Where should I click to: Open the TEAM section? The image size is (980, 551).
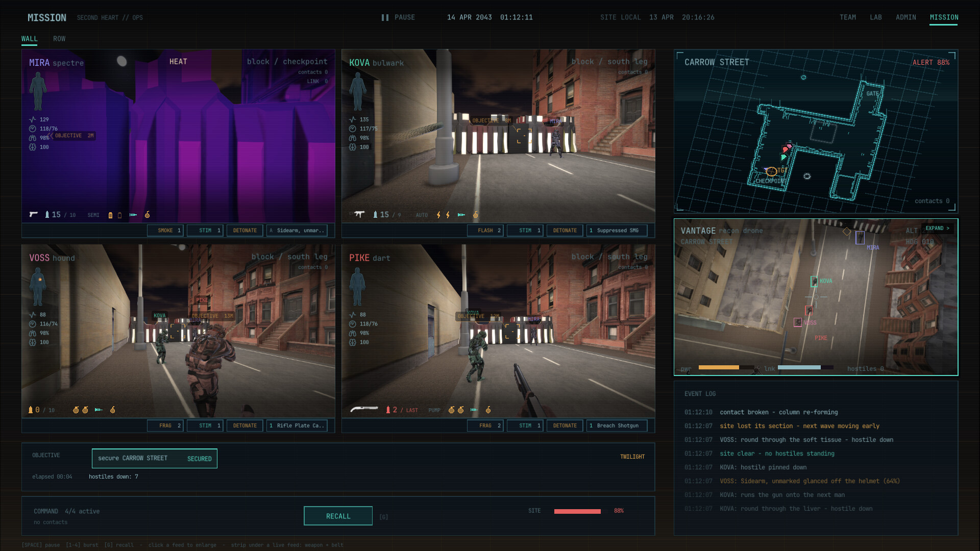point(848,17)
